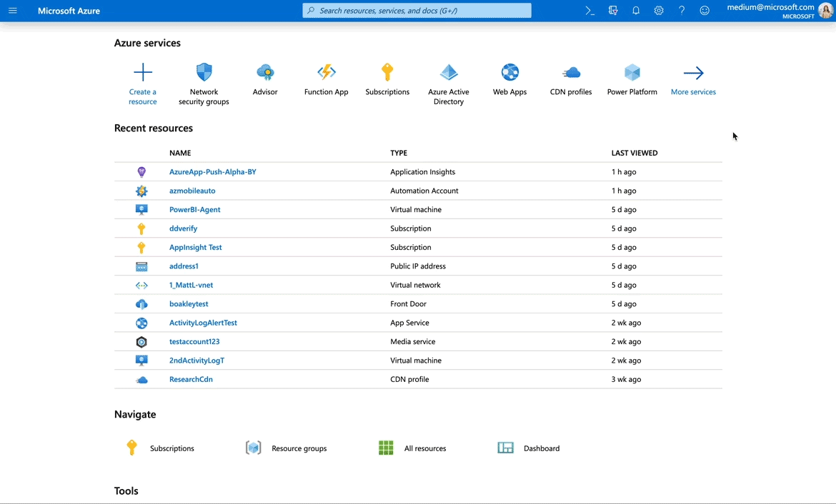Click the Microsoft Azure home title

tap(69, 11)
